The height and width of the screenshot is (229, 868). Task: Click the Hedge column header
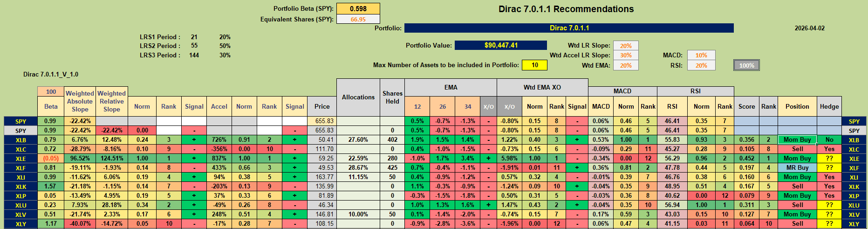[829, 106]
